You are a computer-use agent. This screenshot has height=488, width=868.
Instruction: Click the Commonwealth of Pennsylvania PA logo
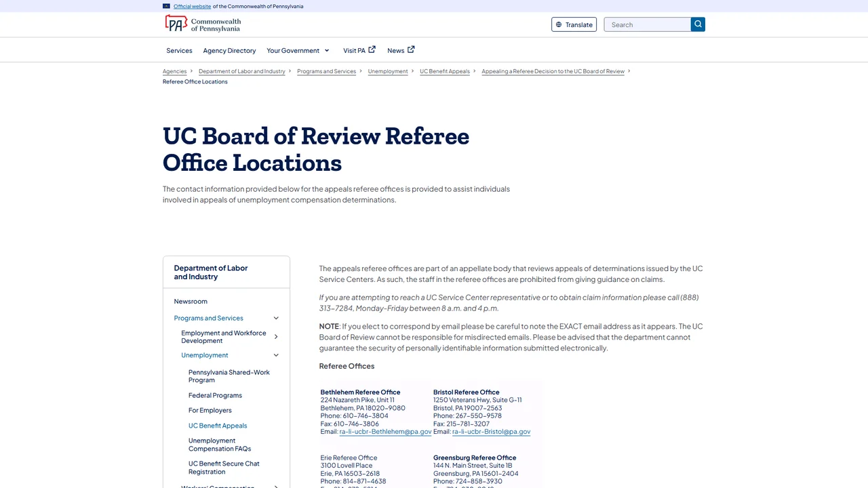203,24
